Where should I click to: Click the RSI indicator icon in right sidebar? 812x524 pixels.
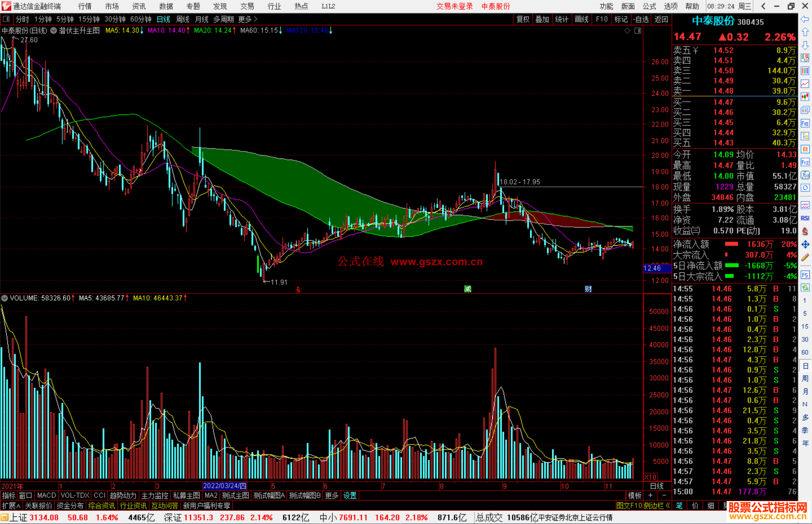(x=805, y=218)
